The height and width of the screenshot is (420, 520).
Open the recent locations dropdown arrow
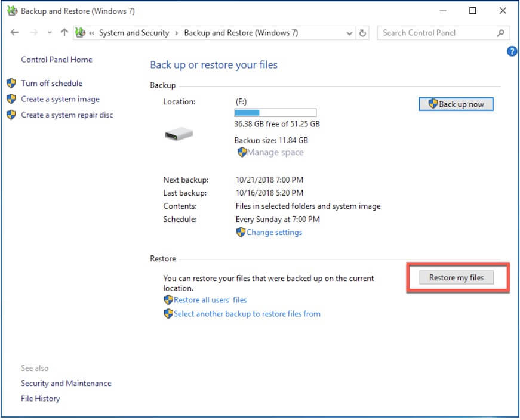[50, 32]
